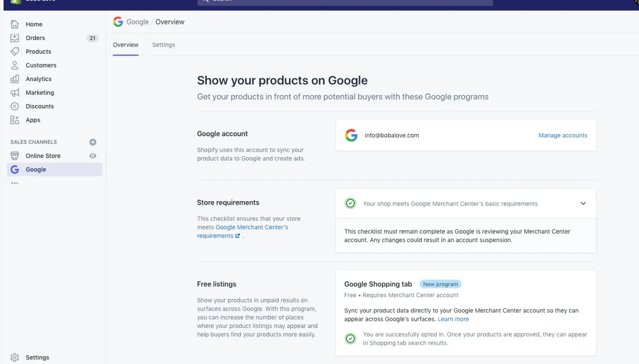This screenshot has height=364, width=639.
Task: Click the You are successfully opted in message
Action: 475,339
